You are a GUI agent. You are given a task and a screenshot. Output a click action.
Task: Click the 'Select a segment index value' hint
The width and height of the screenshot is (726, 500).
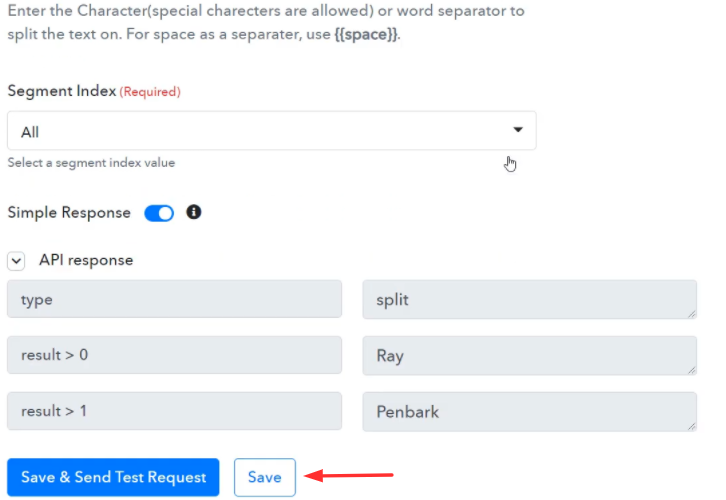pos(91,163)
